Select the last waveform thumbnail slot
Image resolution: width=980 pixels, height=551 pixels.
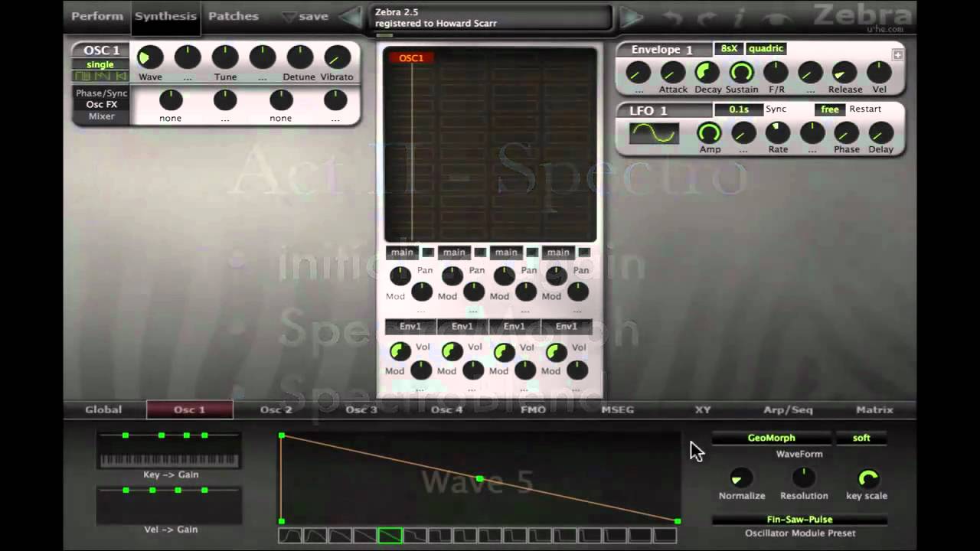665,536
